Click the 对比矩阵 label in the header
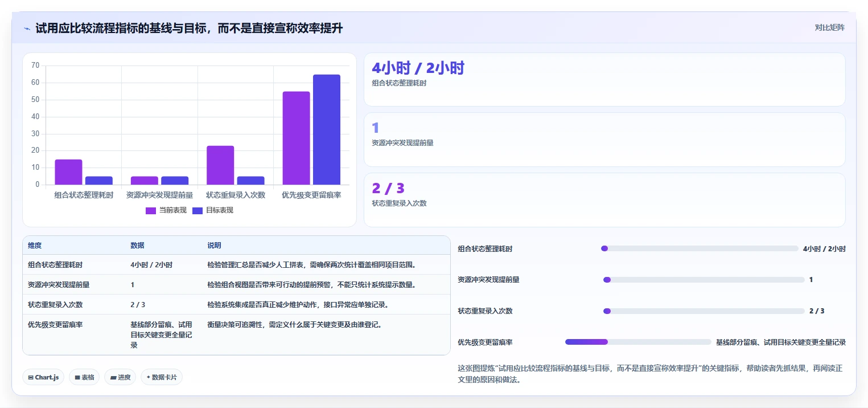 point(829,27)
